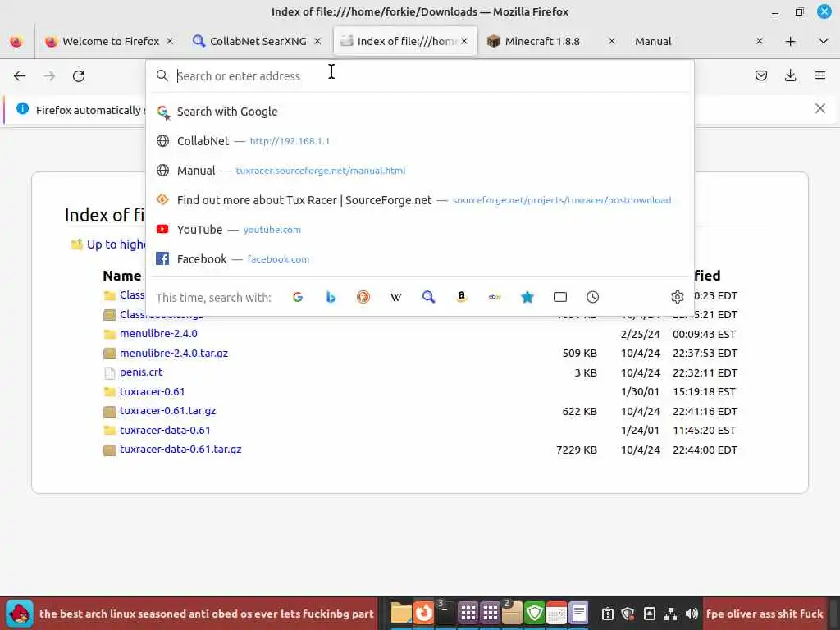Search this time with Google icon

[x=298, y=297]
